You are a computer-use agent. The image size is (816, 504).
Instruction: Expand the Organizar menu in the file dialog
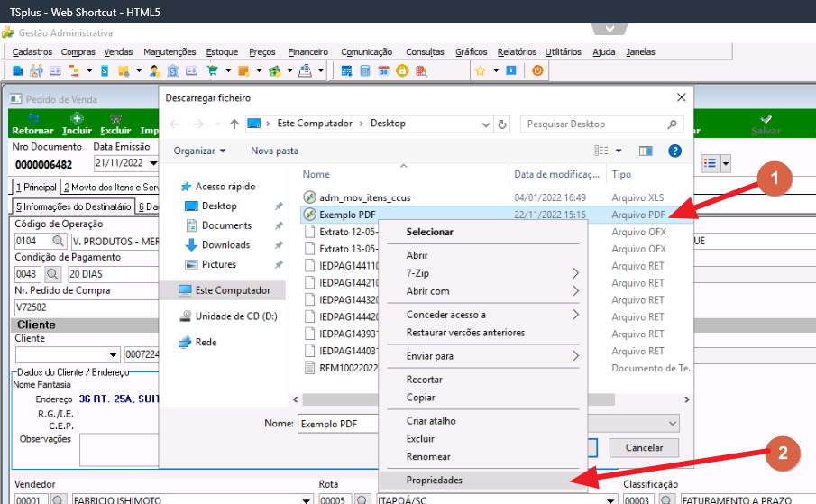(200, 151)
